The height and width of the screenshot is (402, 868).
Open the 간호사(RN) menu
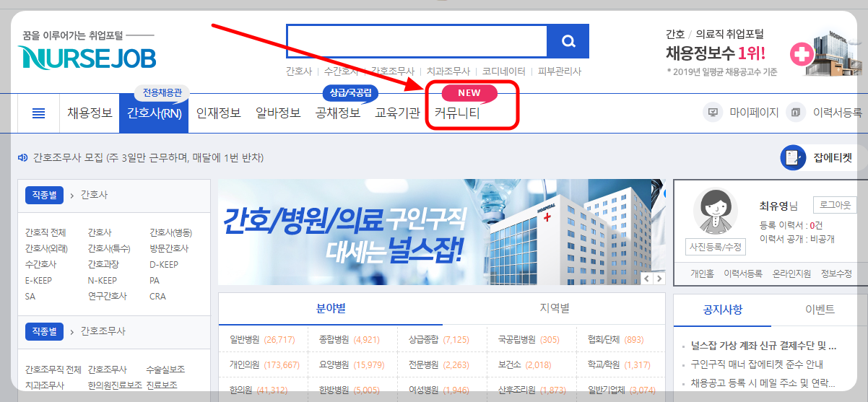click(154, 113)
